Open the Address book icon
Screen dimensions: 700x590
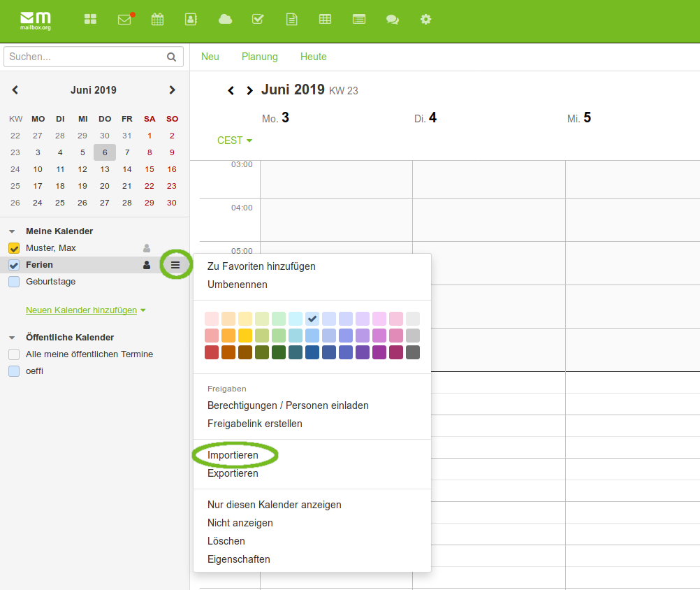pyautogui.click(x=191, y=19)
